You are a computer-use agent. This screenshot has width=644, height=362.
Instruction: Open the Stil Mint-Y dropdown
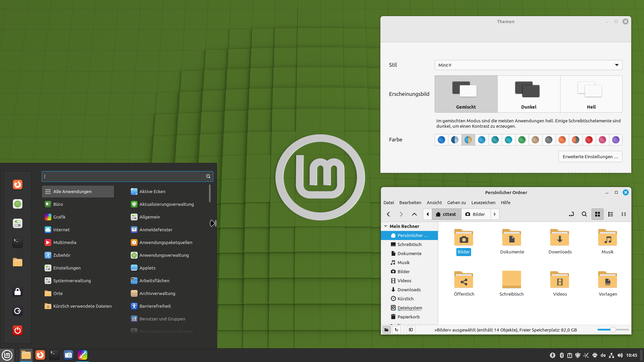(x=528, y=65)
